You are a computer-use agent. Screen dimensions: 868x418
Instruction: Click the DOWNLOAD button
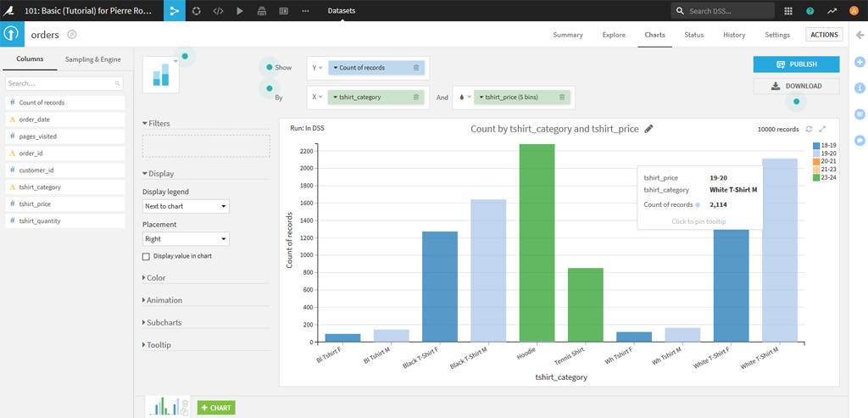click(x=796, y=86)
